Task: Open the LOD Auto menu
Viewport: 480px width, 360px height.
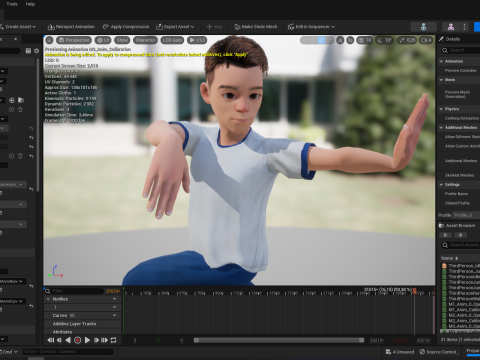Action: (x=172, y=40)
